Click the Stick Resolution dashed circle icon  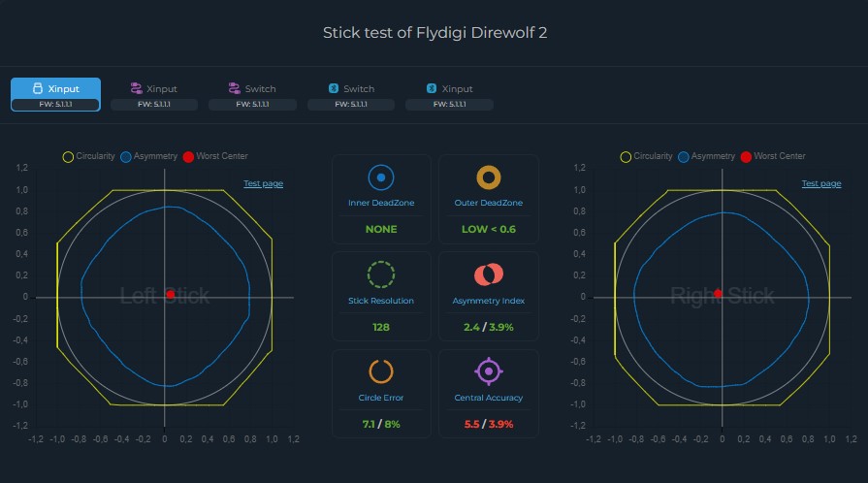(x=381, y=274)
